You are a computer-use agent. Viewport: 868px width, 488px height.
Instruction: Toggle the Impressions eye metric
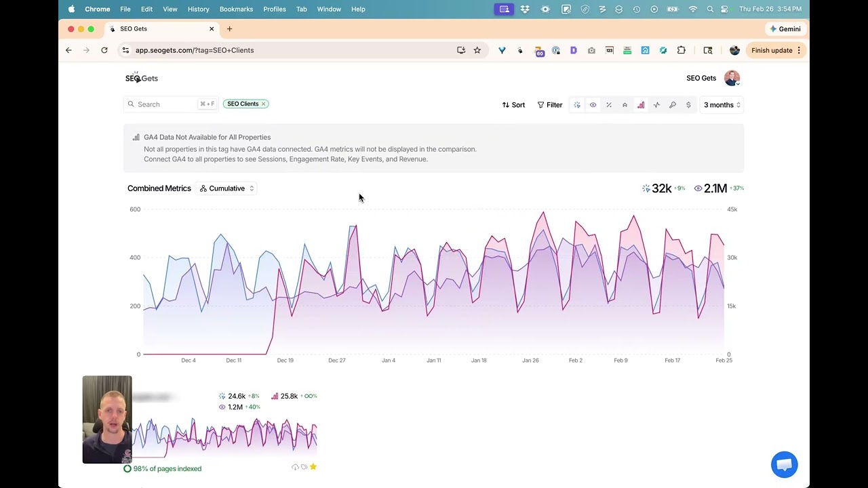coord(593,105)
